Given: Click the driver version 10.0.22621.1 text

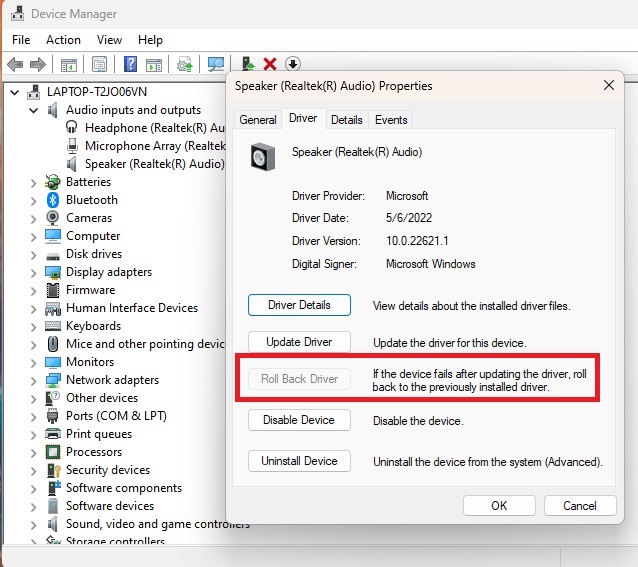Looking at the screenshot, I should [x=417, y=241].
